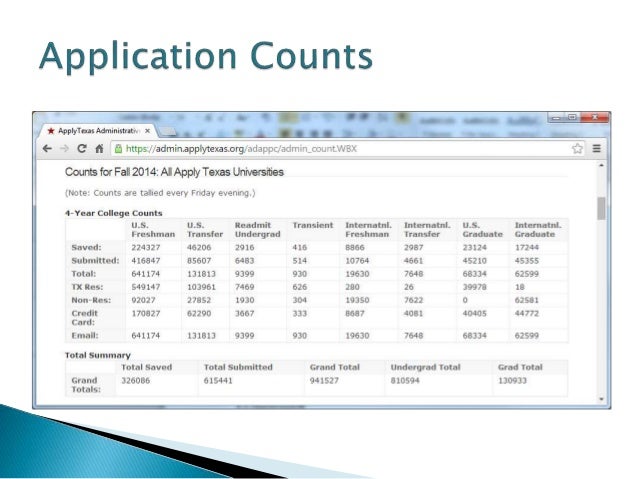Click the browser forward arrow
This screenshot has width=638, height=479.
point(64,149)
